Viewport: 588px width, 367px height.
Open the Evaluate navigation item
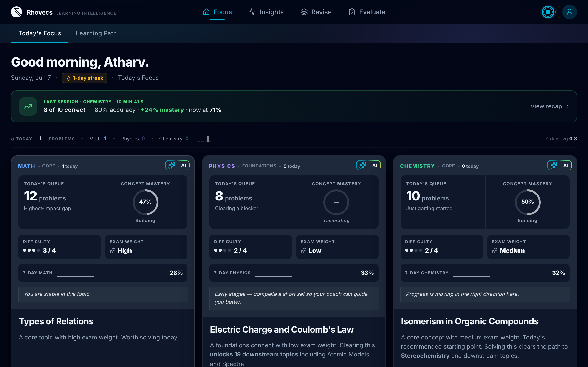[x=367, y=12]
